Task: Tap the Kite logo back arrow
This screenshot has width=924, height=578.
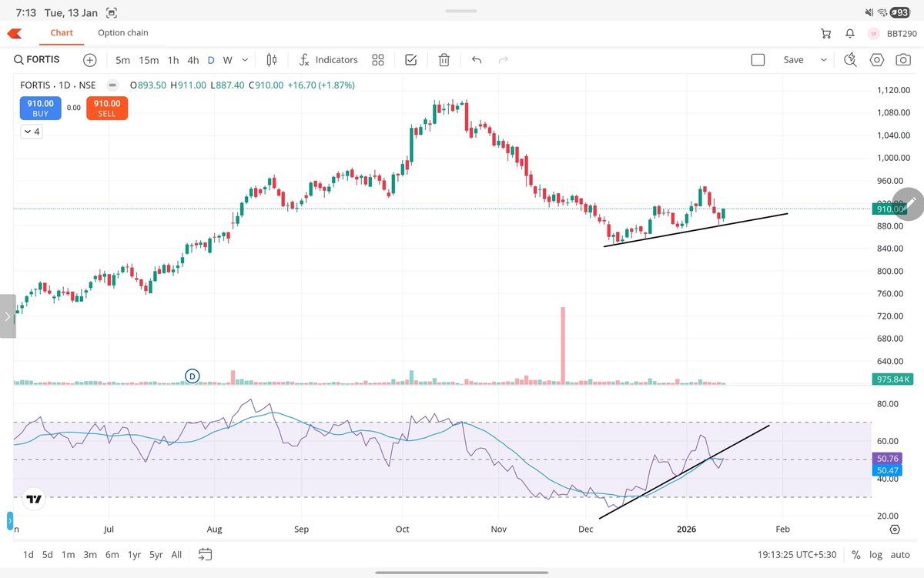Action: pos(15,33)
